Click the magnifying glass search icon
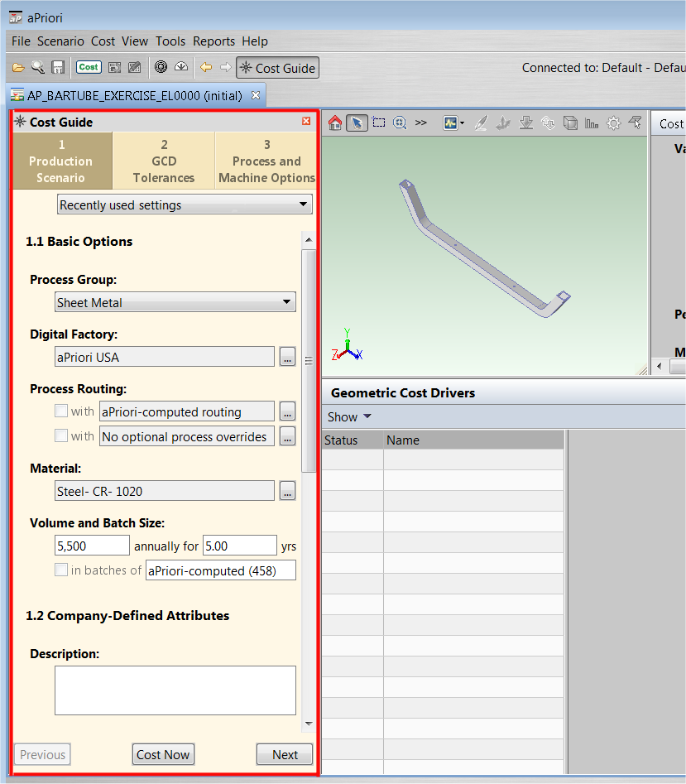Screen dimensions: 686x784 point(38,68)
